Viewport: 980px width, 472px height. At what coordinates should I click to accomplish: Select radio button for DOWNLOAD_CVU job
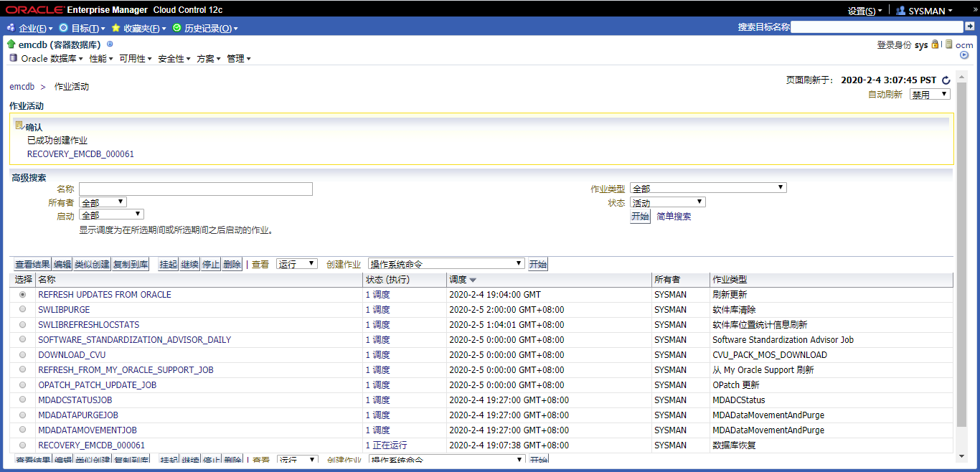(23, 354)
